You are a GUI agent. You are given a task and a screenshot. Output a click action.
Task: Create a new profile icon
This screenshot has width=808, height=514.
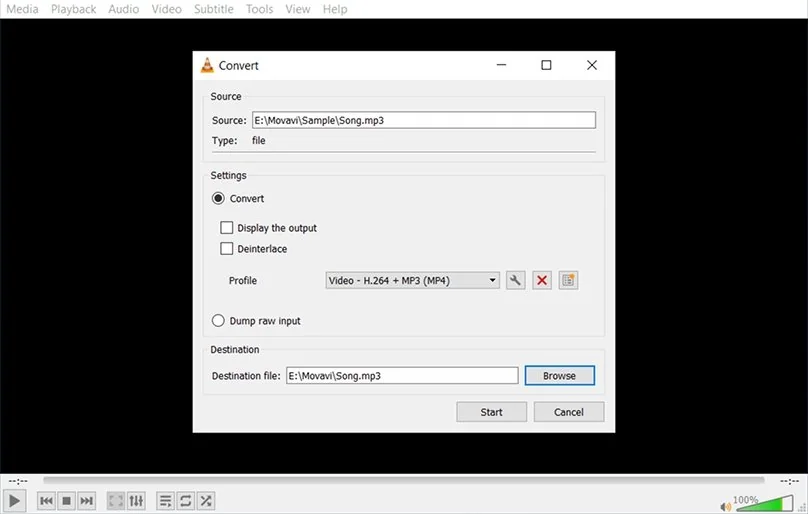[x=568, y=280]
